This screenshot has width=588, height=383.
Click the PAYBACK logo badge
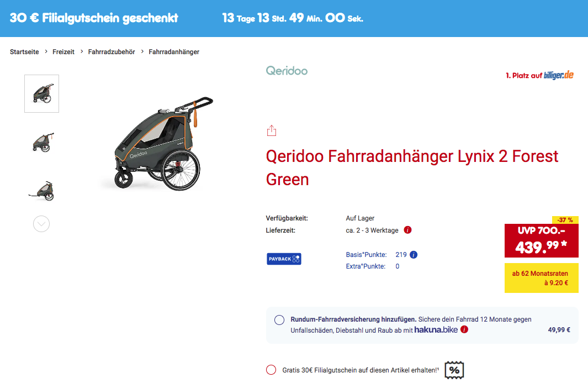tap(284, 259)
